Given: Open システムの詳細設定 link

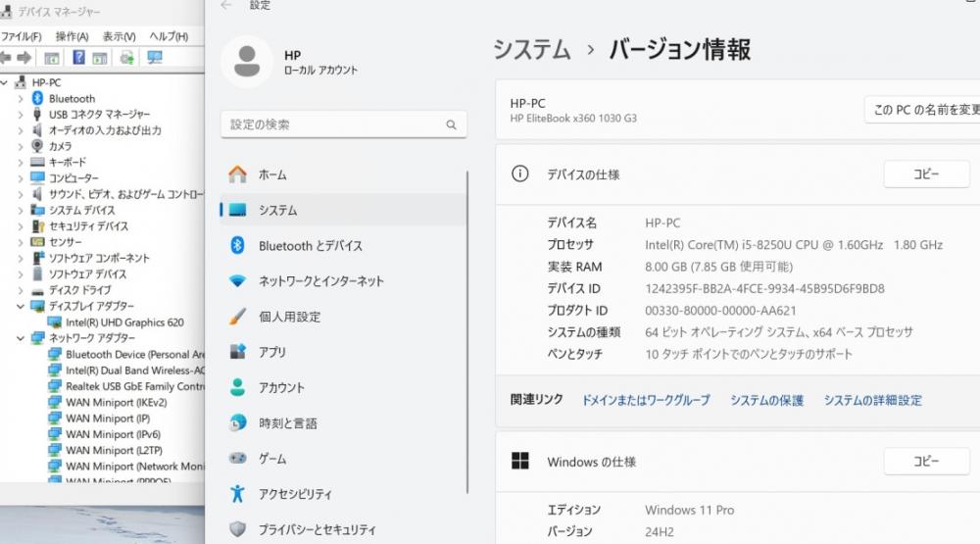Looking at the screenshot, I should coord(872,400).
